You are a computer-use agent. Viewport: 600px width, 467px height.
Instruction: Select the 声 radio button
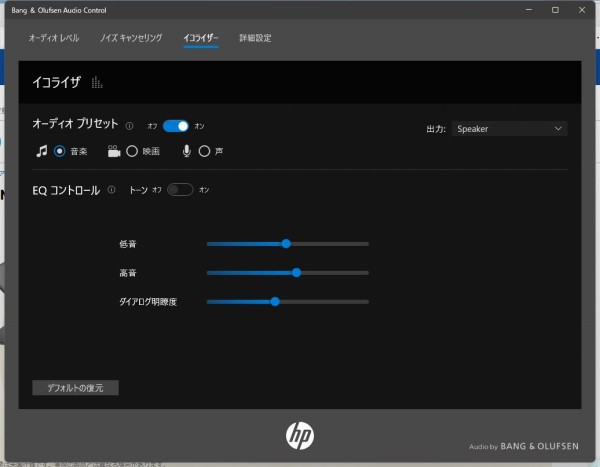coord(204,151)
